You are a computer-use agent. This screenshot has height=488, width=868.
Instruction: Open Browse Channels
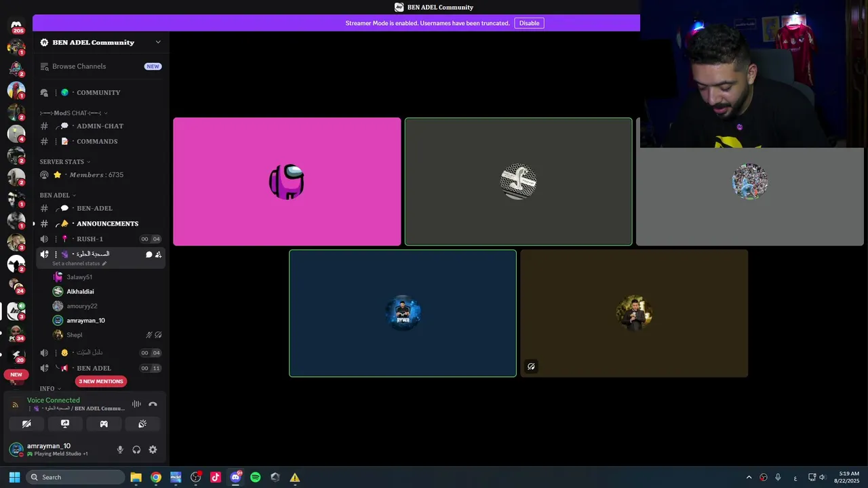tap(100, 66)
